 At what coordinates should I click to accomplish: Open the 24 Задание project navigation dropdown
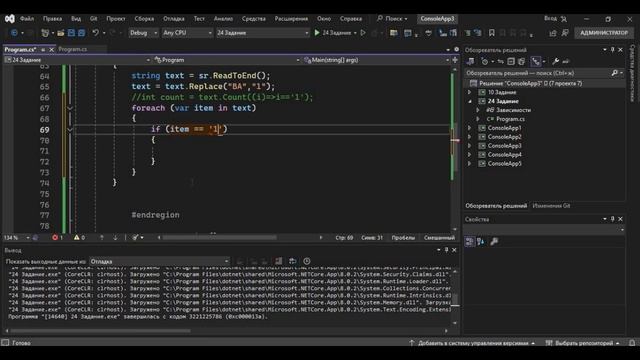click(78, 60)
